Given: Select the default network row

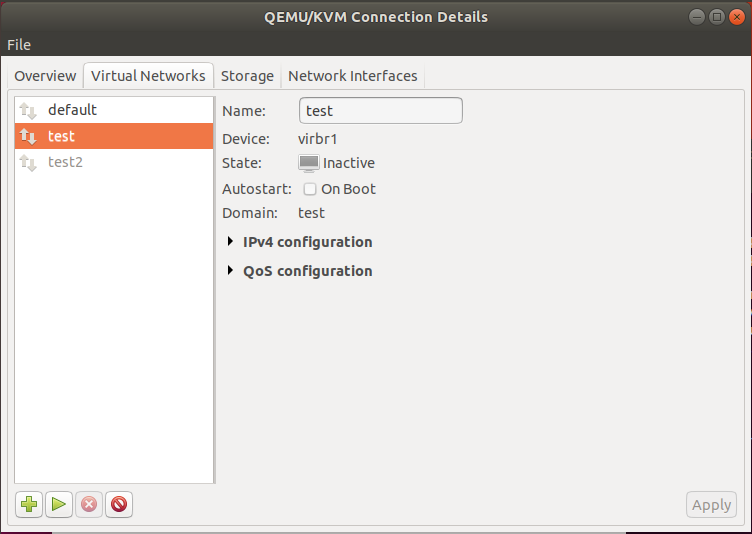Looking at the screenshot, I should [114, 110].
